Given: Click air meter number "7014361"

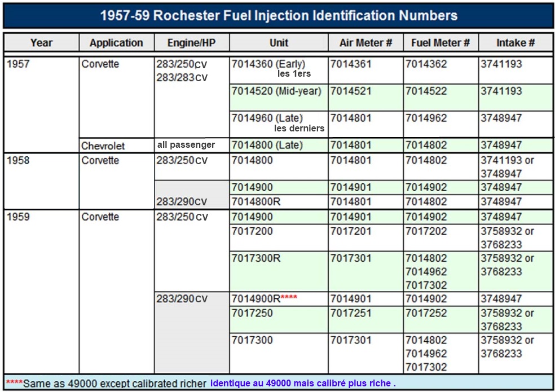Looking at the screenshot, I should (351, 64).
